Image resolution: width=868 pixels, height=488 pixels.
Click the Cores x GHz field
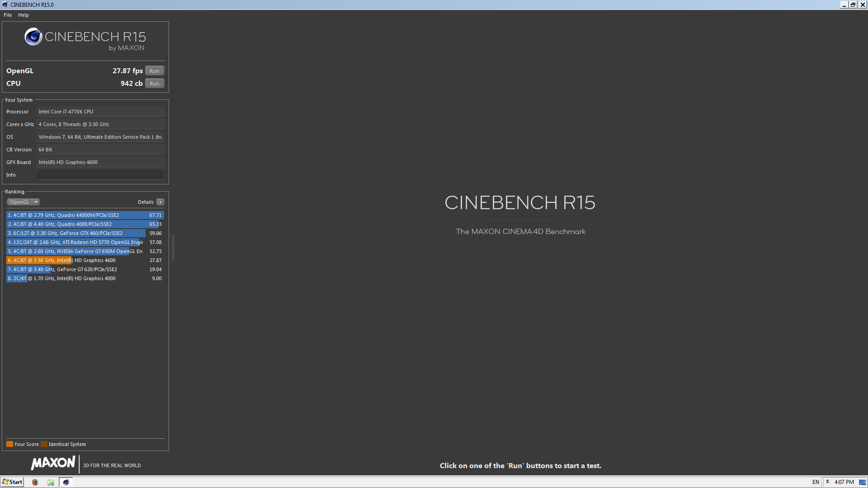click(x=100, y=124)
